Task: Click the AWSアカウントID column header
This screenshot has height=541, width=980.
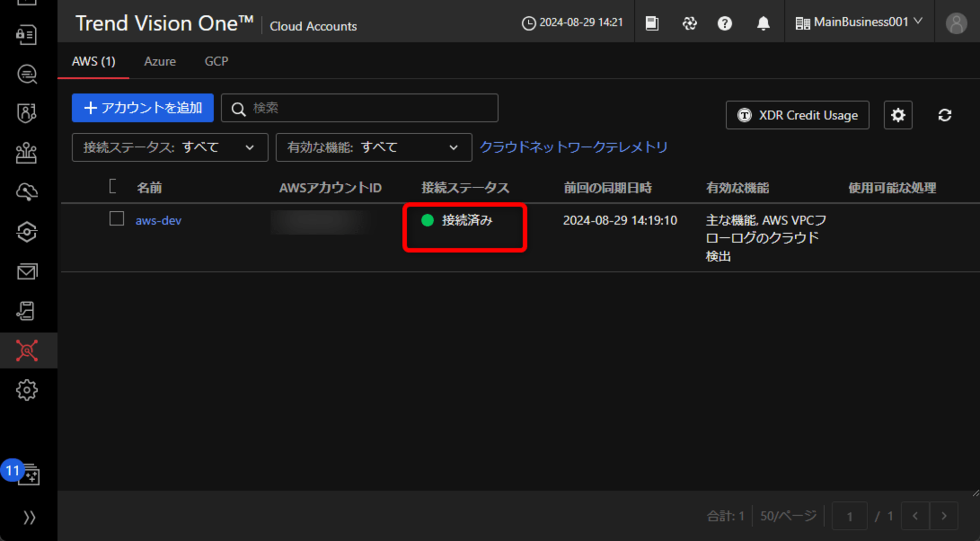Action: pos(330,188)
